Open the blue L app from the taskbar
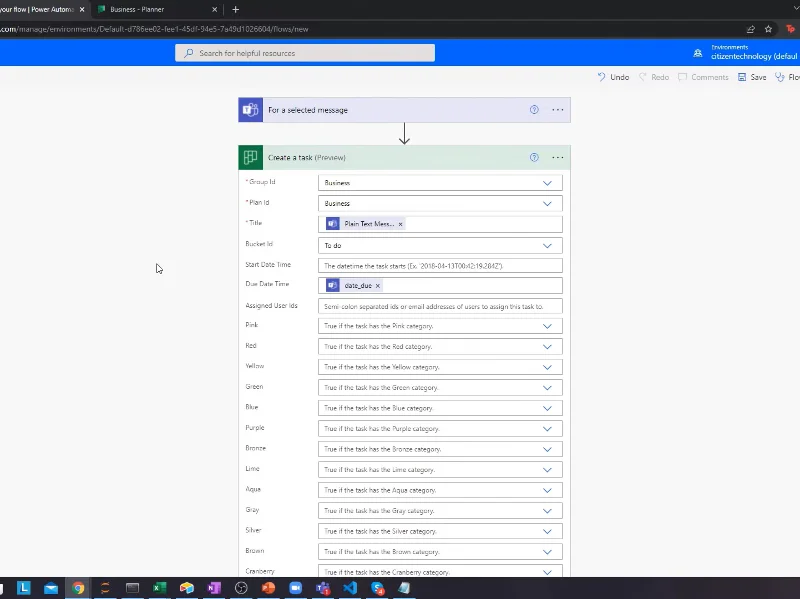Viewport: 800px width, 599px height. click(x=24, y=588)
